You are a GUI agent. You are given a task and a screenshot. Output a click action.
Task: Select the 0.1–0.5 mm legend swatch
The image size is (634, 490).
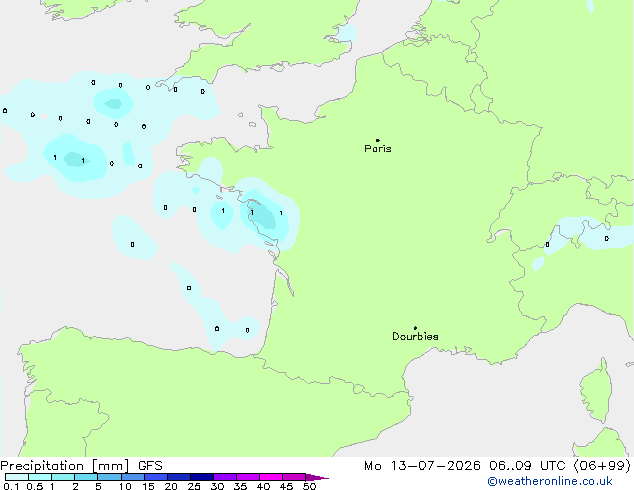coord(17,477)
